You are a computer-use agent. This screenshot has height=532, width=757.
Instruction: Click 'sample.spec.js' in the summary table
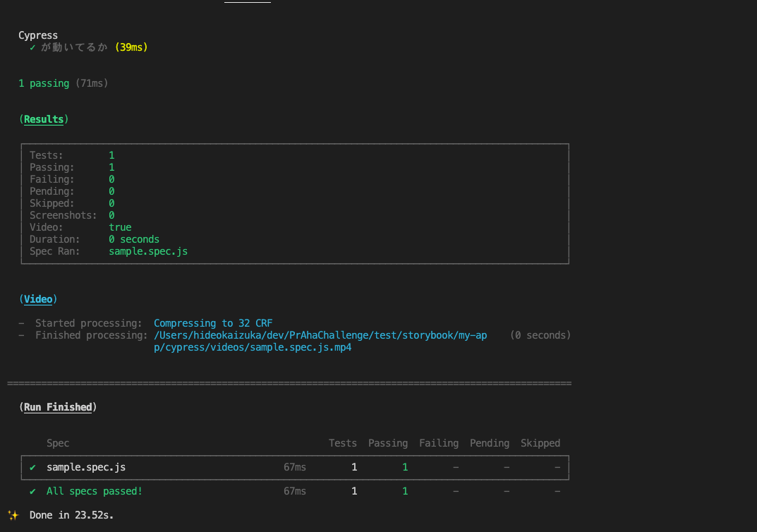pos(86,467)
